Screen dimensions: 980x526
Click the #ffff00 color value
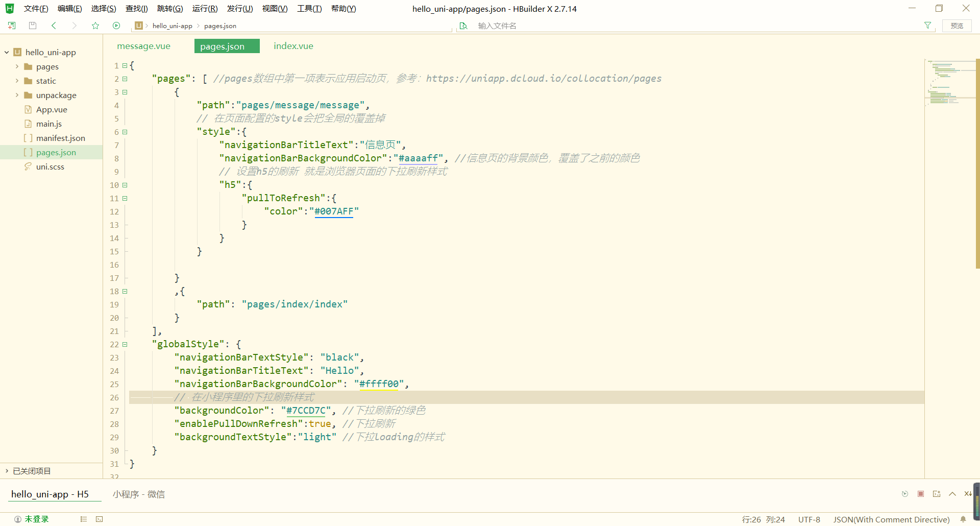click(379, 384)
